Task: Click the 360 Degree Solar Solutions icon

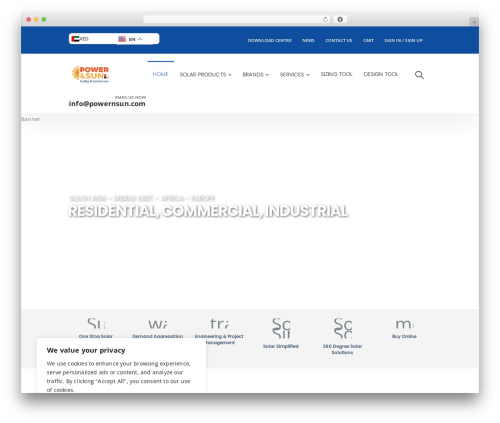Action: click(x=343, y=328)
